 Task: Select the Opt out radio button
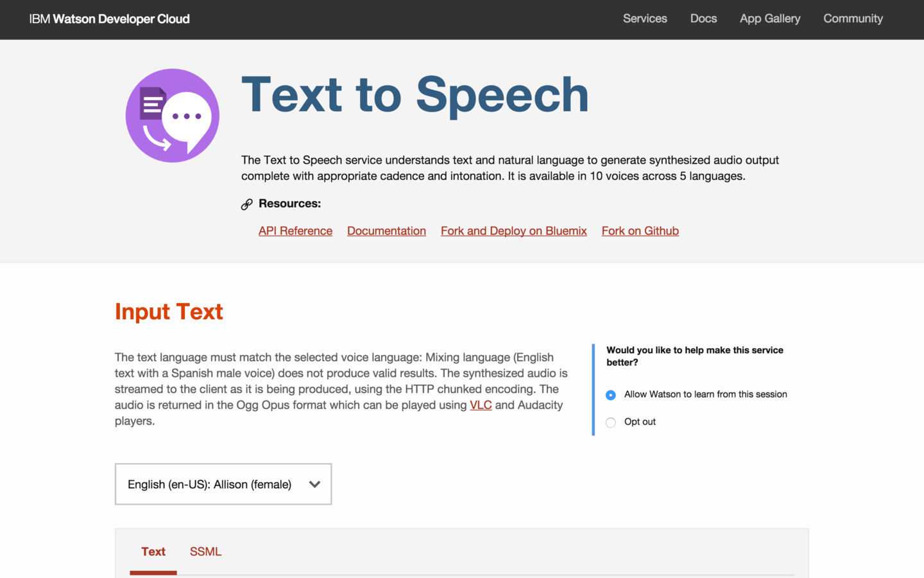pyautogui.click(x=611, y=423)
